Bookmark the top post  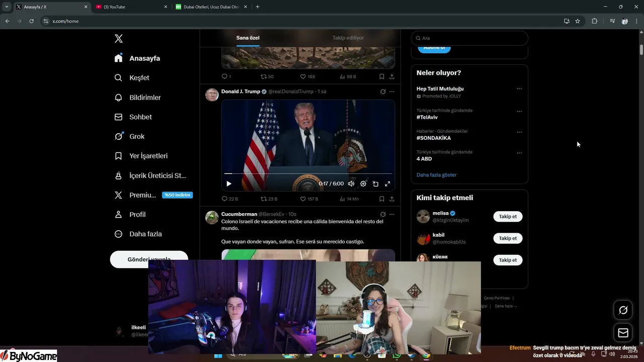tap(382, 76)
